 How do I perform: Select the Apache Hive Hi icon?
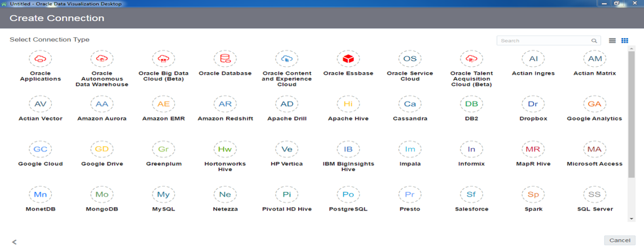[349, 104]
